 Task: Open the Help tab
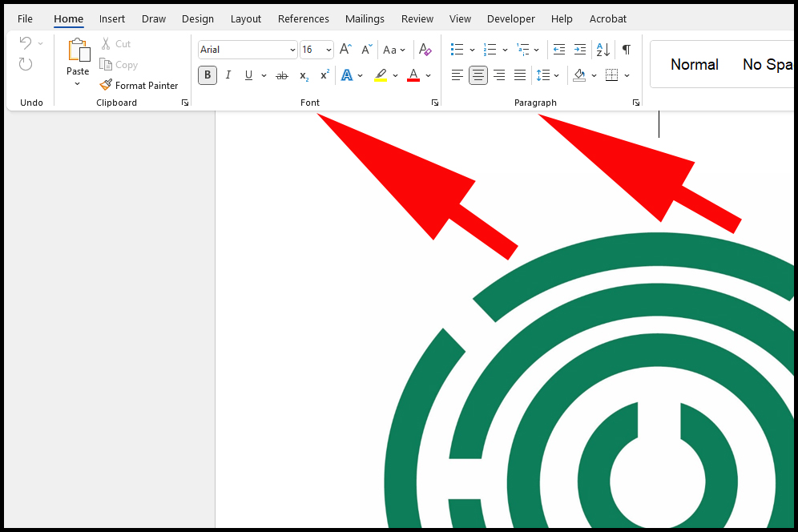click(x=562, y=19)
